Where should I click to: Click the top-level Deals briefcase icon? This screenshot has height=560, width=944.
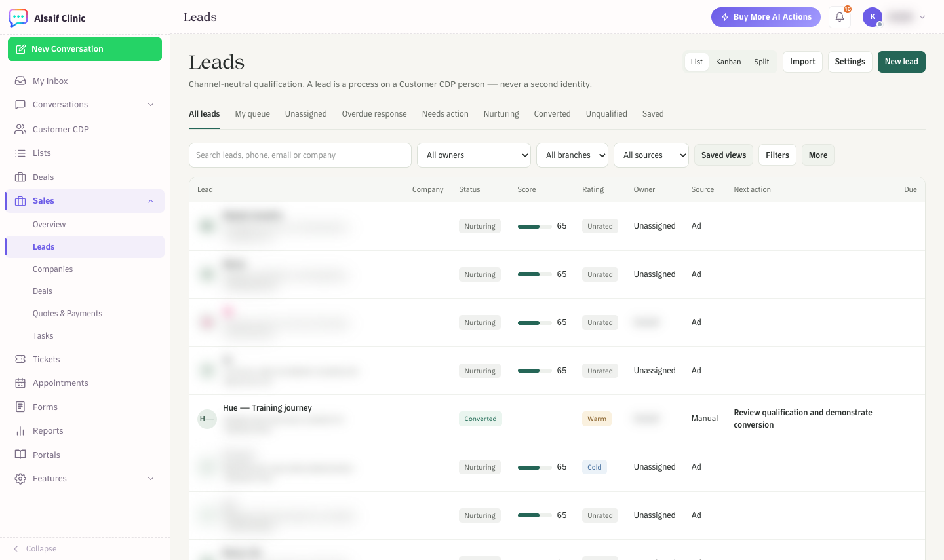point(20,177)
